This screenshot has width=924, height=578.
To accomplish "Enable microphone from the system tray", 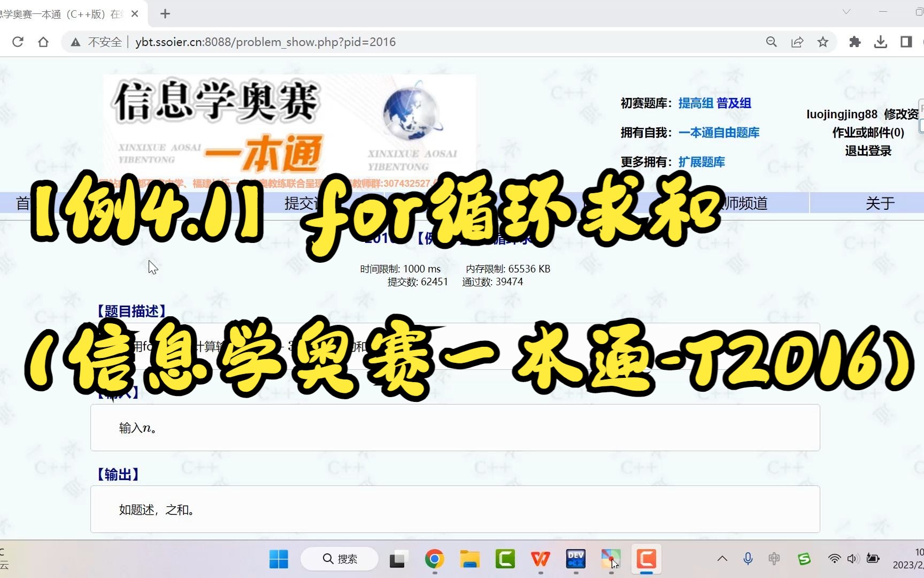I will click(x=748, y=559).
